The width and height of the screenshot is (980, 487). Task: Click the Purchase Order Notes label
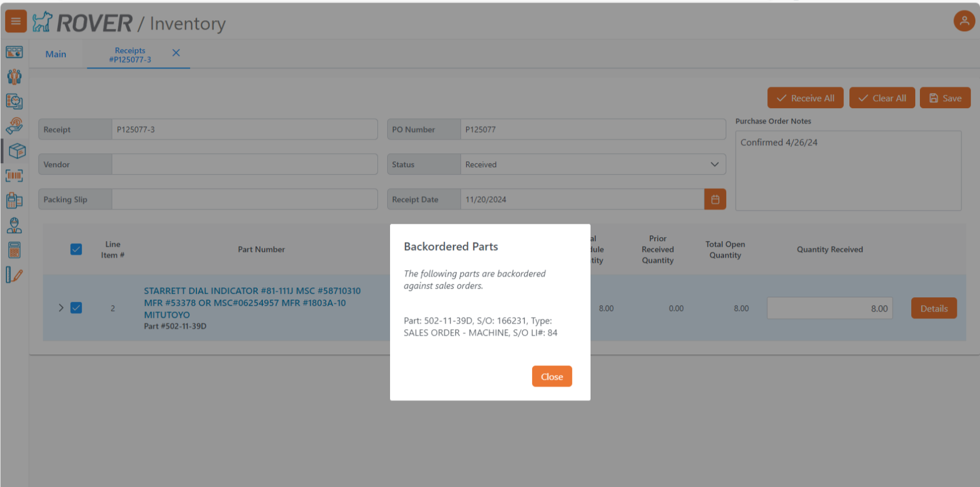tap(773, 121)
